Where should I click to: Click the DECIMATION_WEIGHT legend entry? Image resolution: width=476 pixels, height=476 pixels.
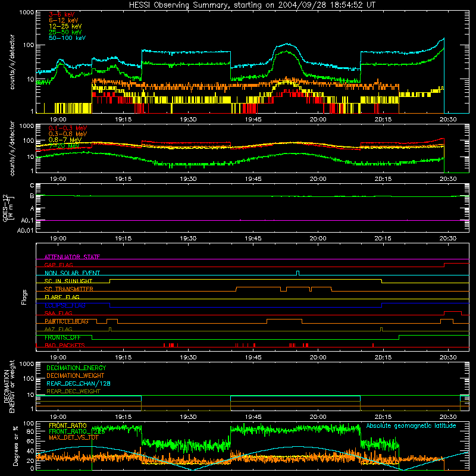pos(76,376)
